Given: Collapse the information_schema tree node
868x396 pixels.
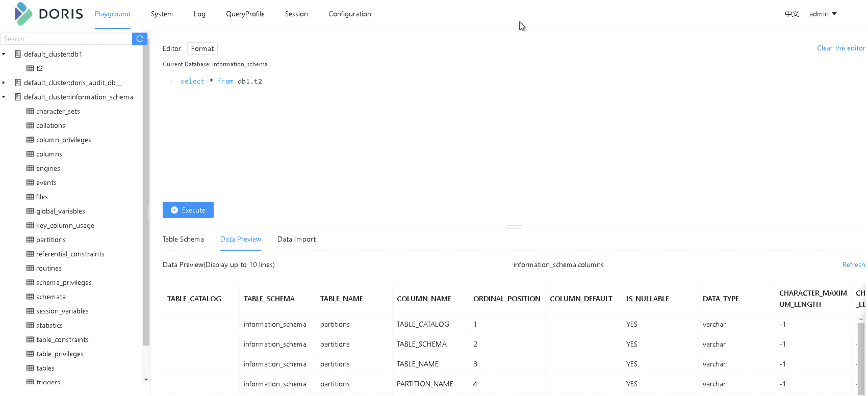Looking at the screenshot, I should [4, 97].
